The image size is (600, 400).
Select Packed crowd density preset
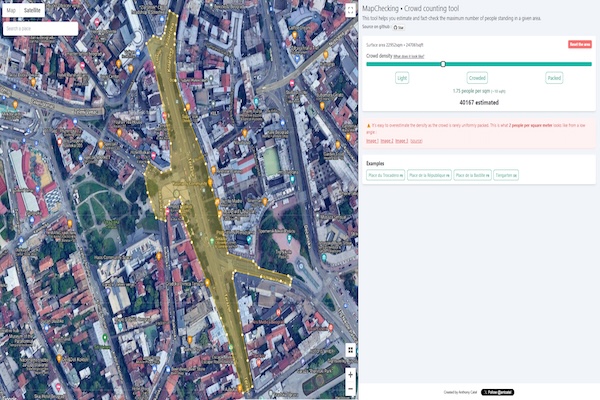tap(554, 77)
